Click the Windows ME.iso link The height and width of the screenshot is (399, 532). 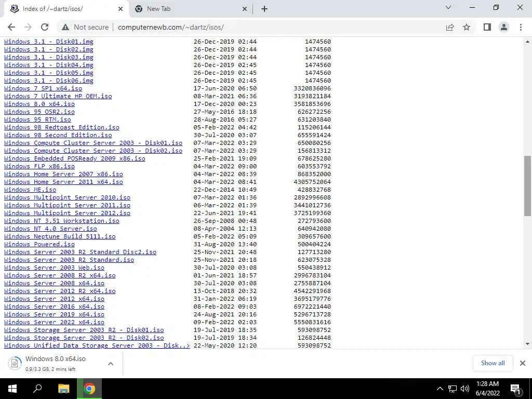tap(30, 190)
